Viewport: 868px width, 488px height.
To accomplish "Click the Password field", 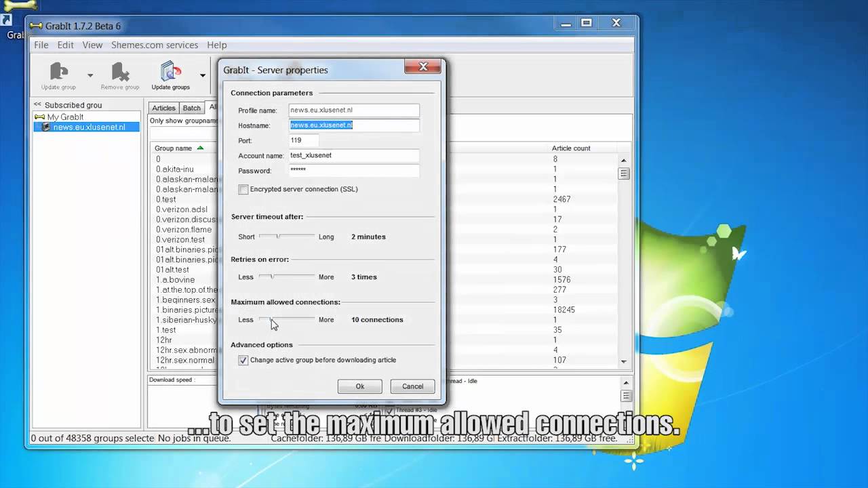I will pyautogui.click(x=353, y=170).
